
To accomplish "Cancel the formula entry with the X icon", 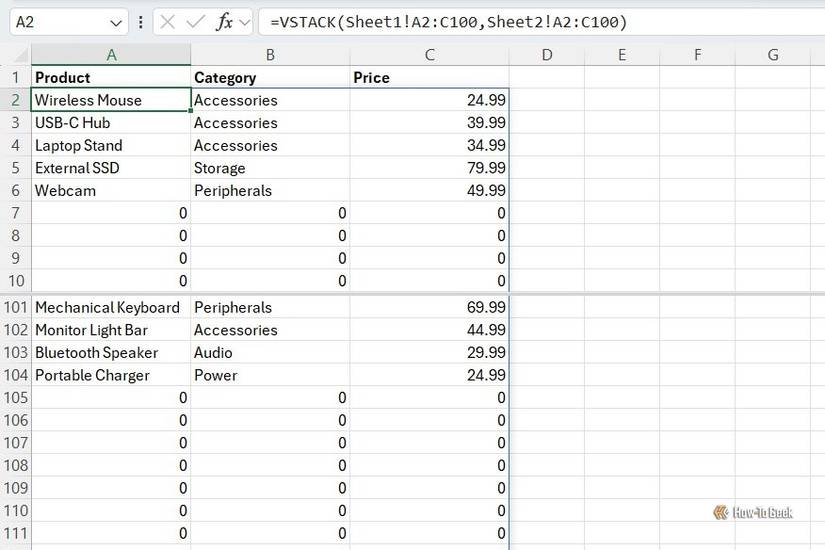I will click(x=167, y=22).
